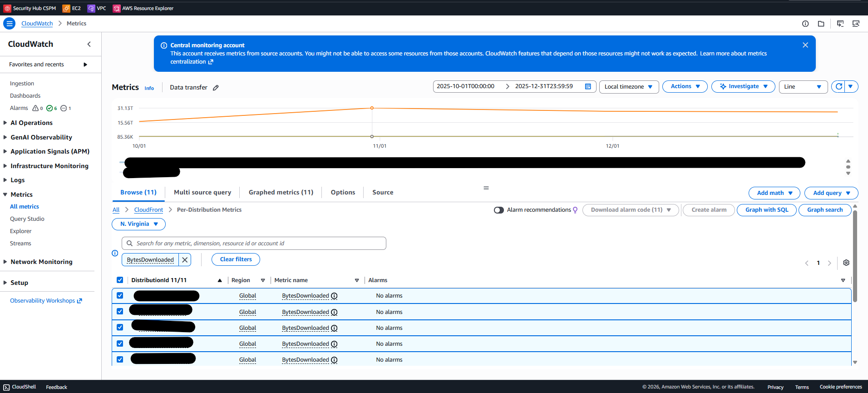This screenshot has width=868, height=393.
Task: Open the info circle icon in header
Action: pos(805,24)
